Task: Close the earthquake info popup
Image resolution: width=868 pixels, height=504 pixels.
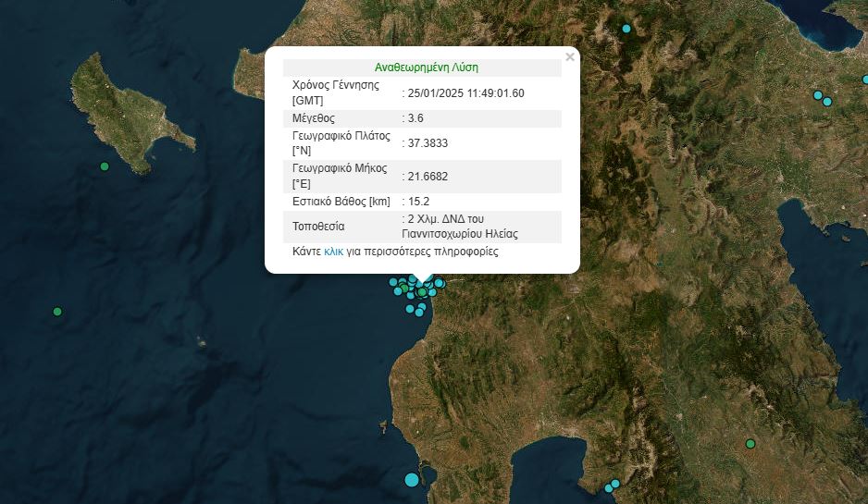Action: point(570,57)
